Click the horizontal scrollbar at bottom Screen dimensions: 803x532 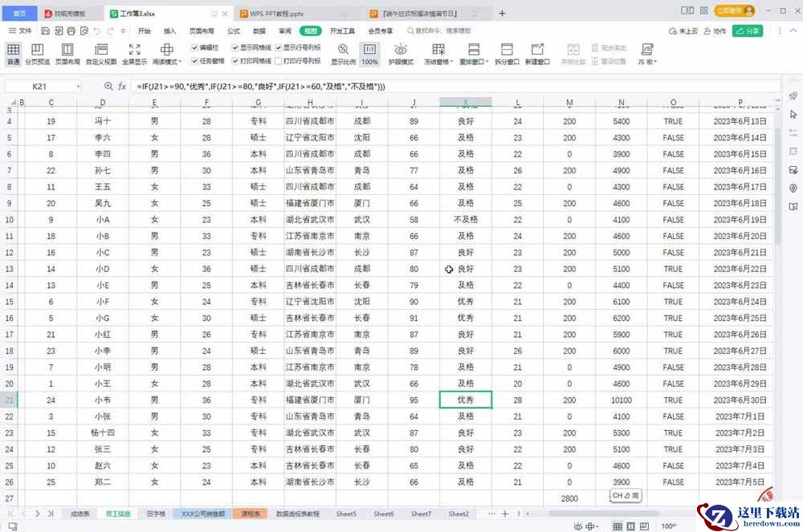pyautogui.click(x=605, y=514)
